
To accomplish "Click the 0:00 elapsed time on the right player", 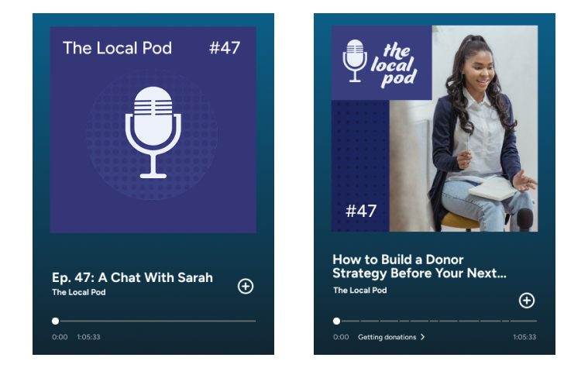I will point(341,337).
